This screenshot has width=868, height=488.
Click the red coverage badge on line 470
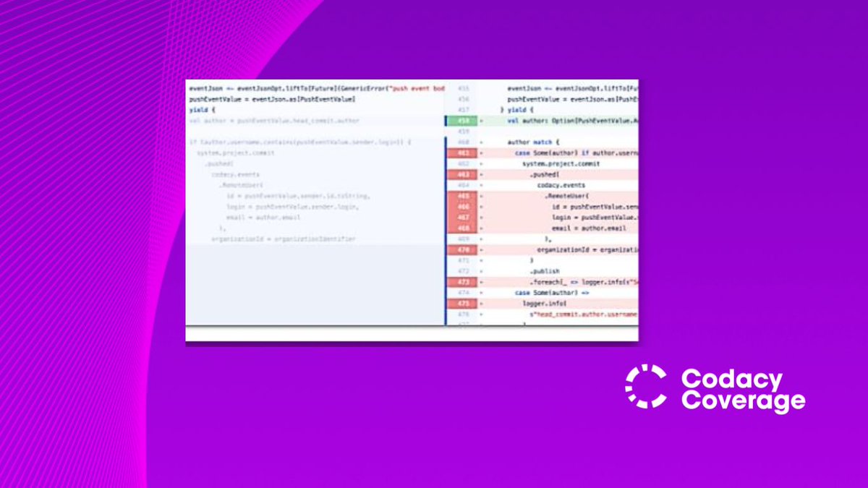click(x=463, y=249)
